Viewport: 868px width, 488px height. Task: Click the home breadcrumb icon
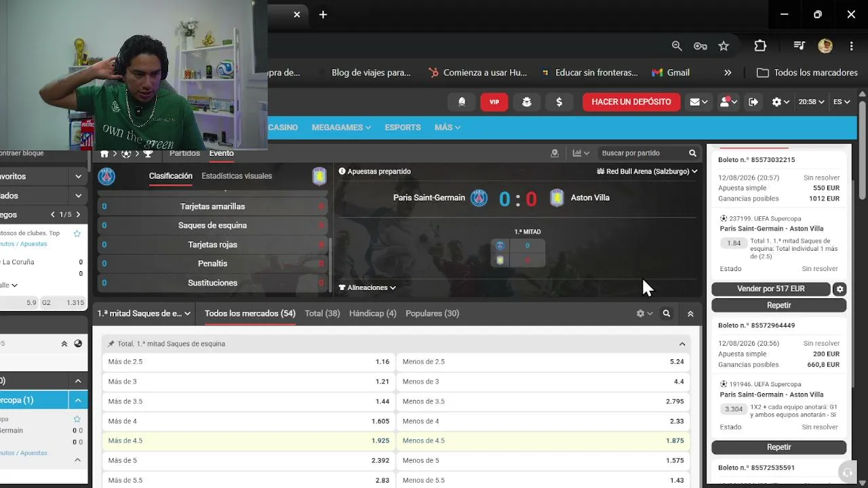[104, 154]
